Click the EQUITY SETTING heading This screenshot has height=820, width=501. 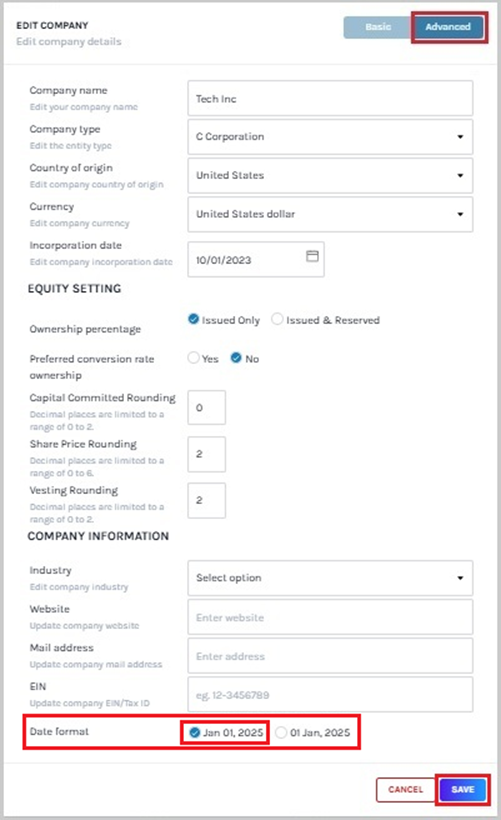tap(74, 288)
